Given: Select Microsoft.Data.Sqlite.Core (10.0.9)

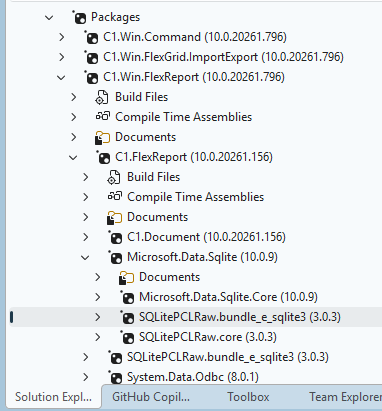Looking at the screenshot, I should click(x=229, y=297).
